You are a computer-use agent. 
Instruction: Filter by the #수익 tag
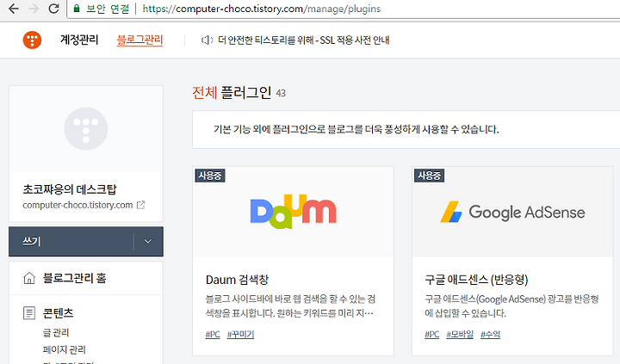coord(490,335)
